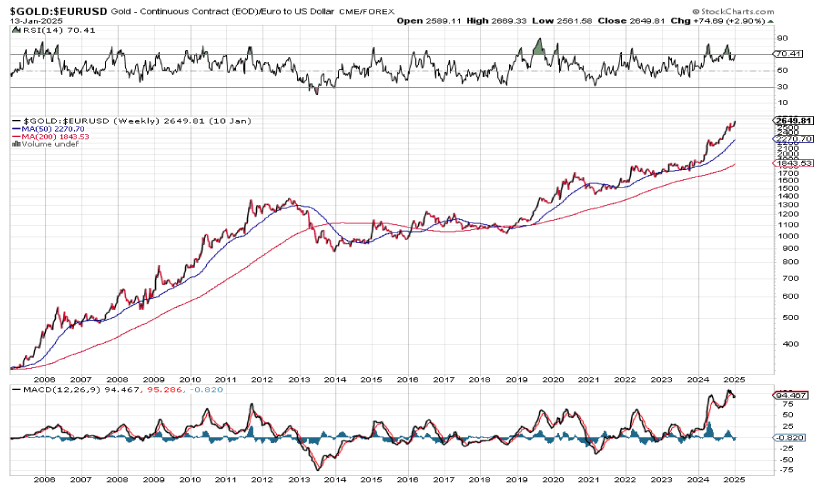Click the 2013 label below the main chart
This screenshot has width=820, height=487.
(x=298, y=380)
